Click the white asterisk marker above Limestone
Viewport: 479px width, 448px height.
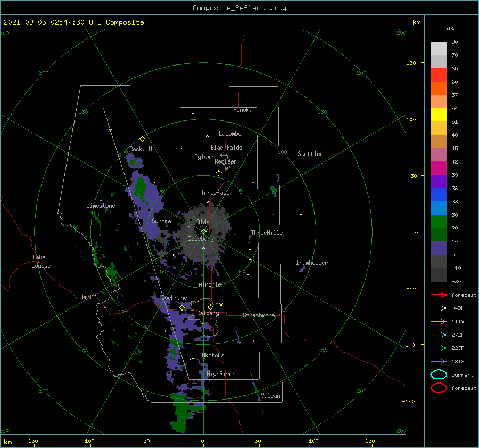point(101,201)
